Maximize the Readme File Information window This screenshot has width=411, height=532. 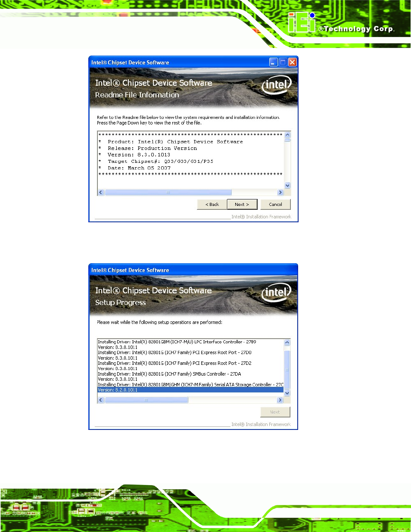[x=283, y=62]
